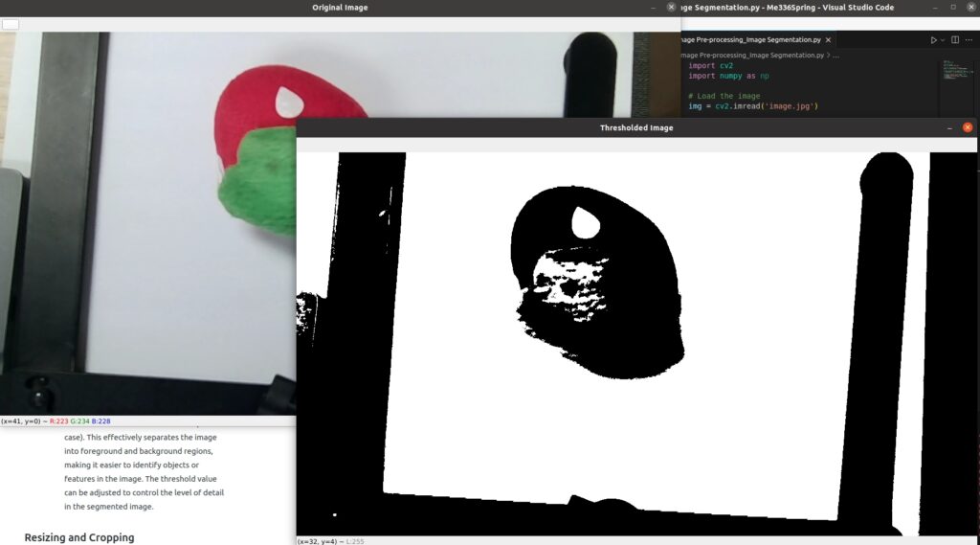Viewport: 980px width, 545px height.
Task: Expand the breadcrumb ellipsis in VS Code
Action: (835, 55)
